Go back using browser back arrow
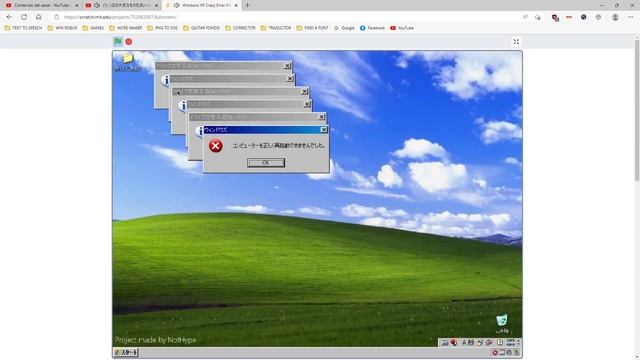This screenshot has width=640, height=360. [9, 17]
